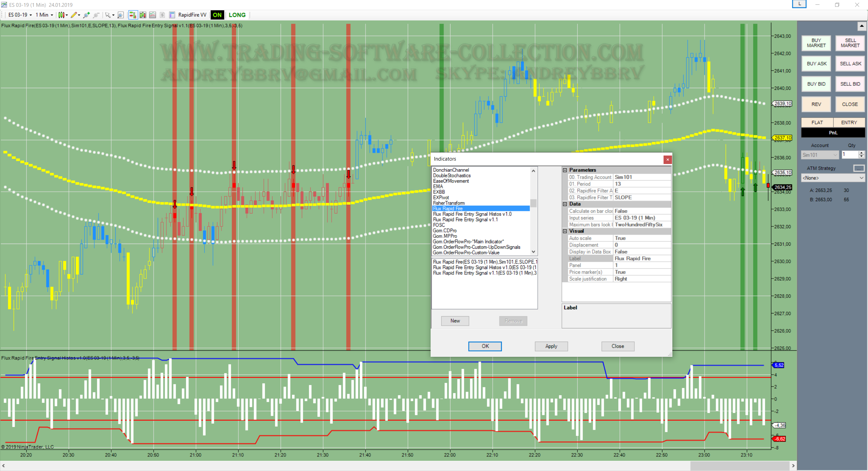
Task: Open the Indicators line chart icon
Action: coord(153,15)
